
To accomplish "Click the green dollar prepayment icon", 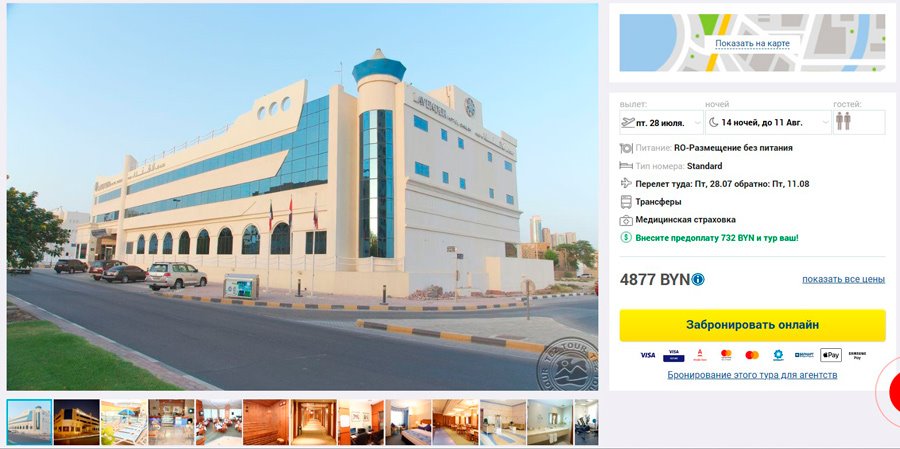I will 626,237.
